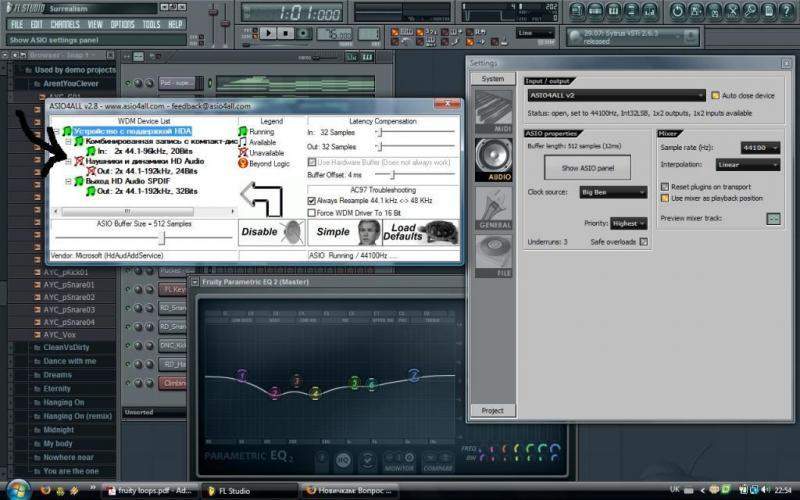This screenshot has width=800, height=500.
Task: Toggle Always Resample 44.1 kHz checkbox
Action: click(x=310, y=200)
